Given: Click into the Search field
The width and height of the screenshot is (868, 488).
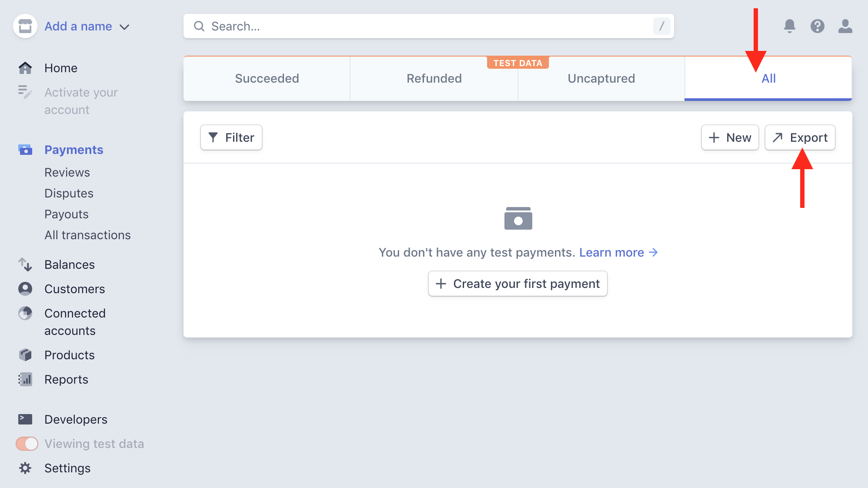Looking at the screenshot, I should (x=428, y=27).
